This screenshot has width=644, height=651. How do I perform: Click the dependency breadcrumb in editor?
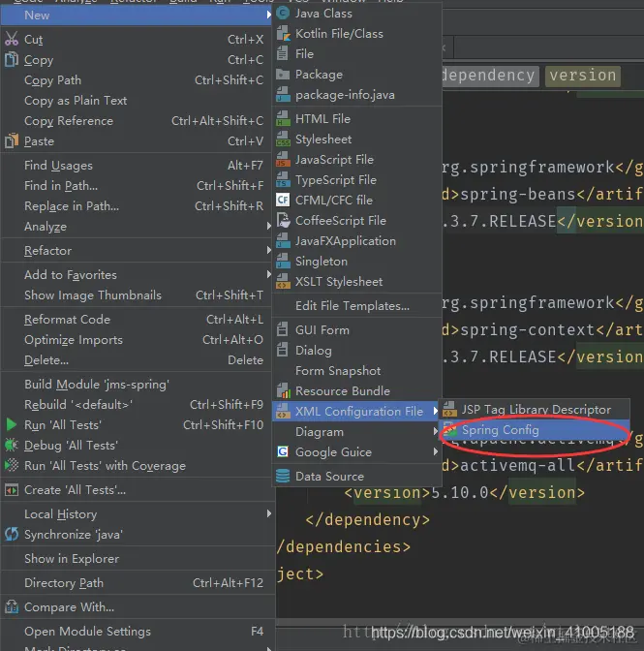coord(490,76)
